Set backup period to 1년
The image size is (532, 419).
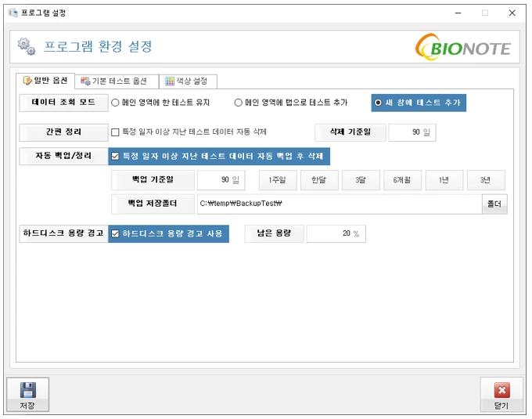tap(444, 180)
